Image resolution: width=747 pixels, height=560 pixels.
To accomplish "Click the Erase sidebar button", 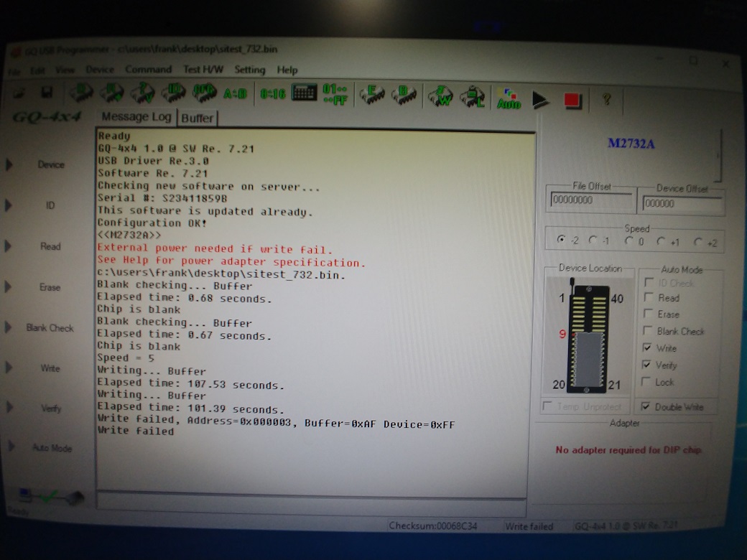I will pos(50,287).
